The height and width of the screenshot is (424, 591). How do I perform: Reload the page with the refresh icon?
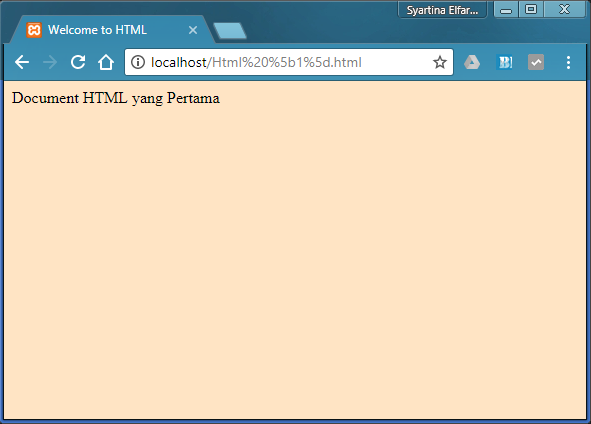click(x=78, y=62)
